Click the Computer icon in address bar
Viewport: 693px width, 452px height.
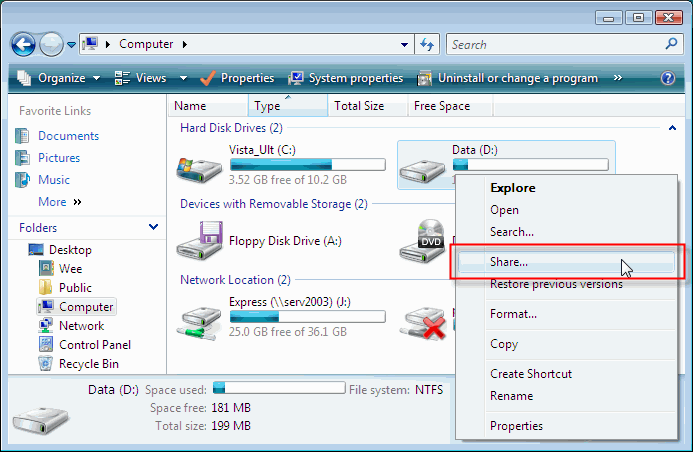pyautogui.click(x=90, y=44)
